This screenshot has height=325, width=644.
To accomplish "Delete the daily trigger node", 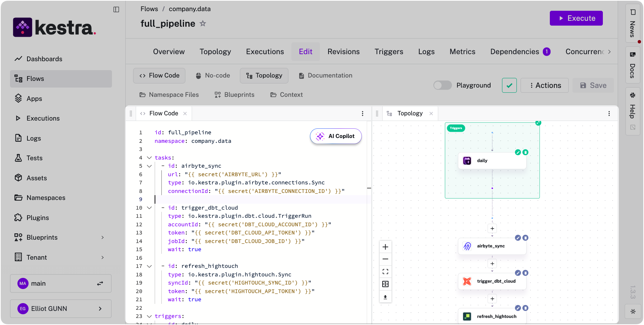I will point(525,152).
